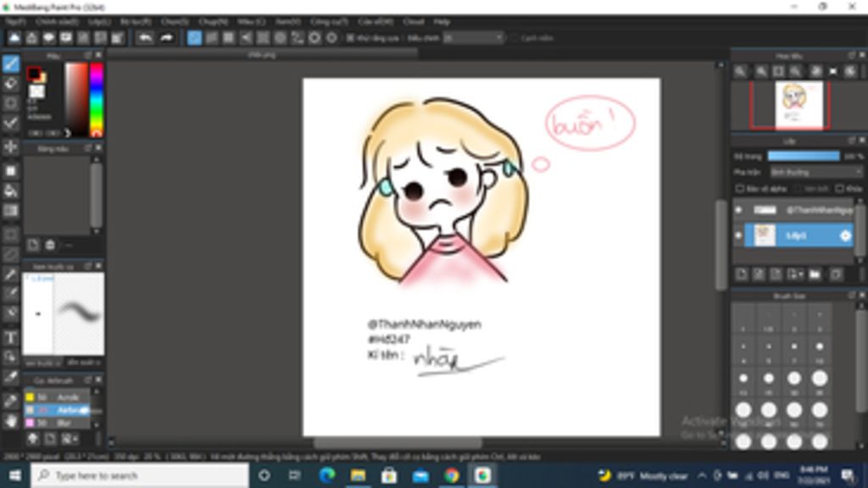Enable crisscross grid snap guide
Viewport: 868px width, 488px height.
pyautogui.click(x=228, y=37)
